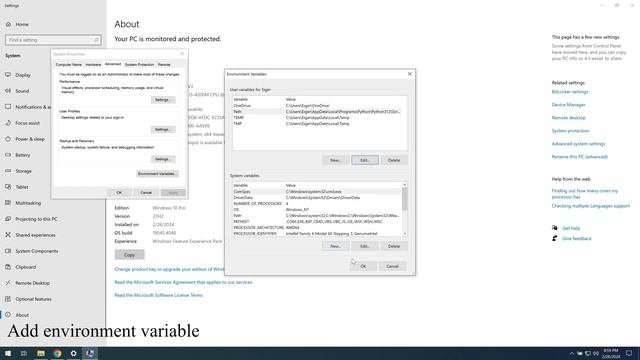Screen dimensions: 640x360
Task: Open Projecting to this PC settings
Action: pyautogui.click(x=36, y=219)
